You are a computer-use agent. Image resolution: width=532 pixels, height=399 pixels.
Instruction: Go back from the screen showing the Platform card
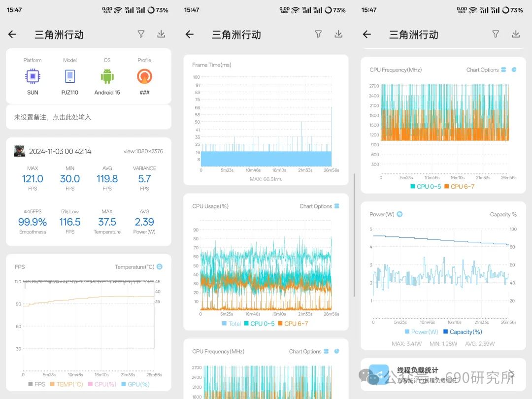pyautogui.click(x=12, y=34)
